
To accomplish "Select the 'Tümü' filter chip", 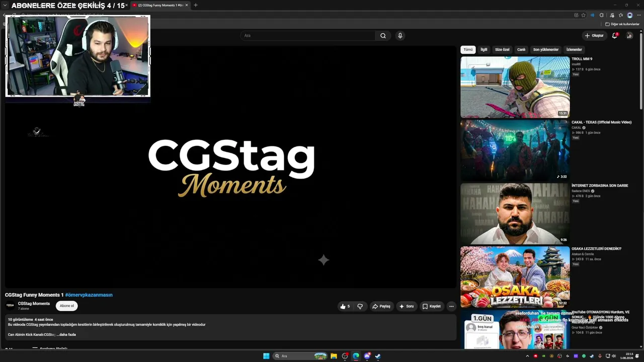I will point(468,50).
